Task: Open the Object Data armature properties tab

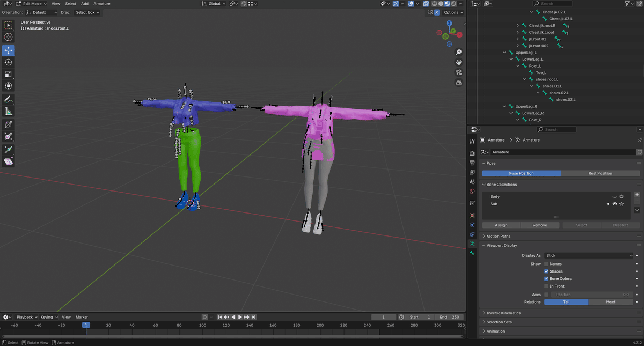Action: (472, 243)
